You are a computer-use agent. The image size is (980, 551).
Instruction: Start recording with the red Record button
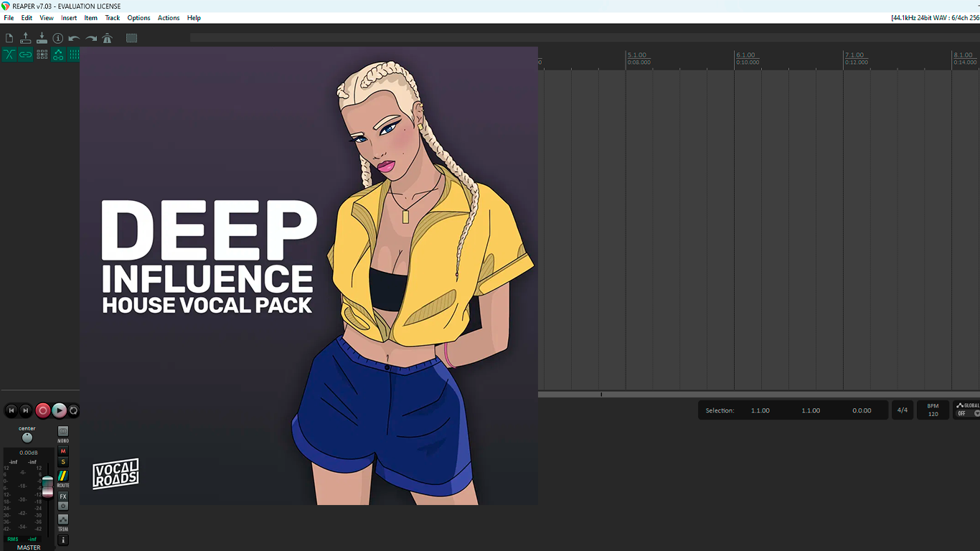[x=43, y=410]
